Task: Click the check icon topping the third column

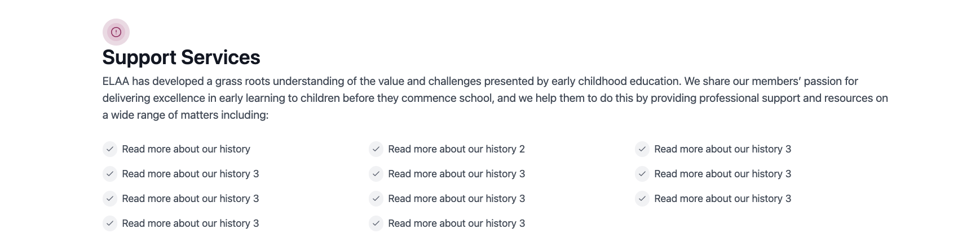Action: point(642,149)
